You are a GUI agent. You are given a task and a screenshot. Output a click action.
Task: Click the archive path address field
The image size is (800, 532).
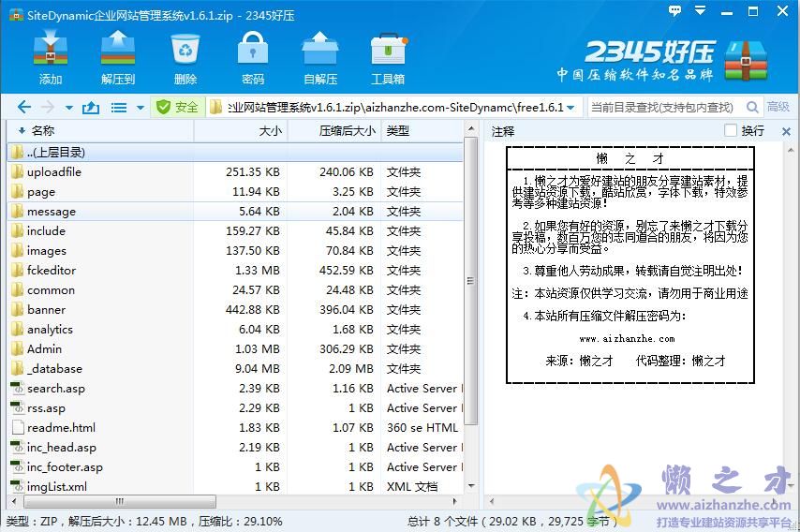click(395, 107)
